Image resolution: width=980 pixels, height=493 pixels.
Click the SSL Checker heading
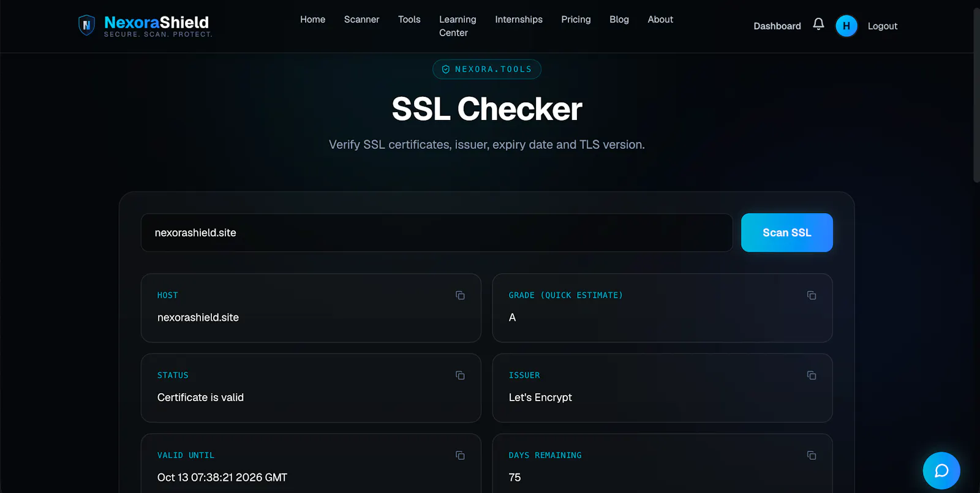click(487, 109)
